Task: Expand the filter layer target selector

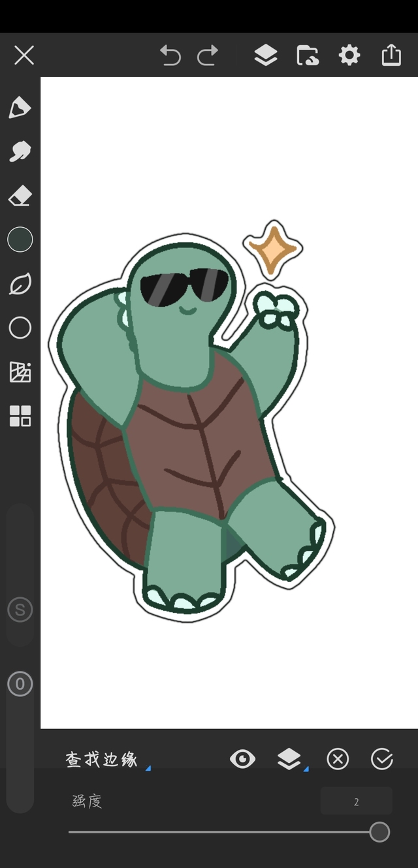Action: (x=289, y=759)
